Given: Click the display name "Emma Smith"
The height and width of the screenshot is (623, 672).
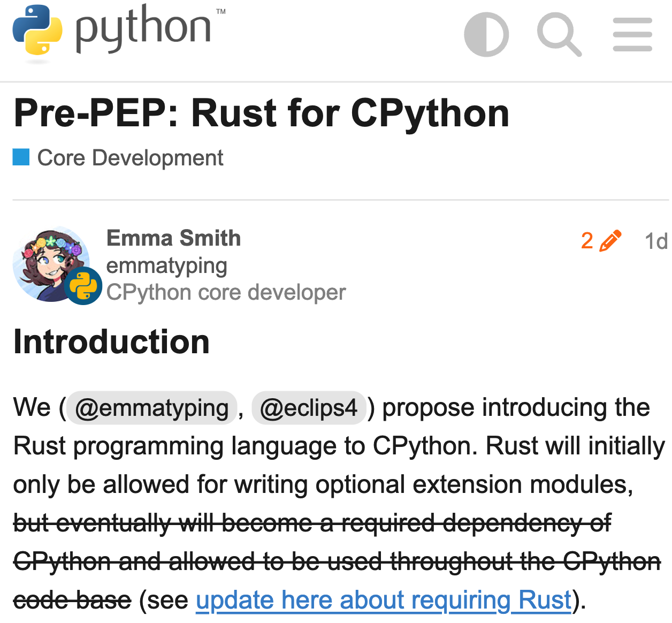Looking at the screenshot, I should [x=173, y=238].
